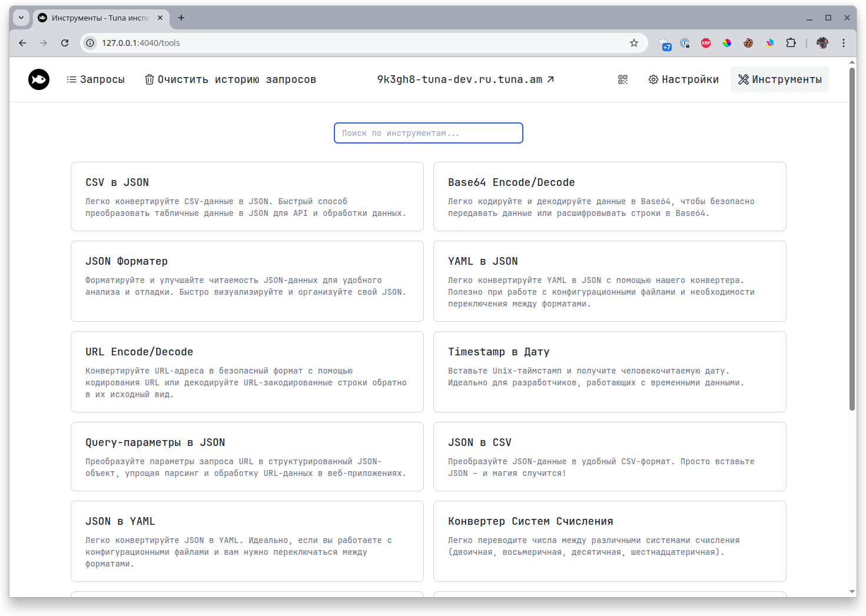Open the Extensions puzzle icon
Viewport: 866px width, 616px height.
(x=791, y=43)
